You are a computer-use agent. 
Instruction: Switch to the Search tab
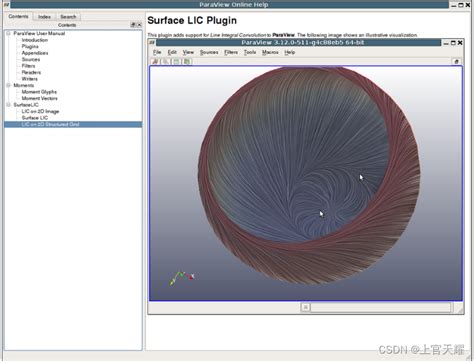tap(68, 17)
